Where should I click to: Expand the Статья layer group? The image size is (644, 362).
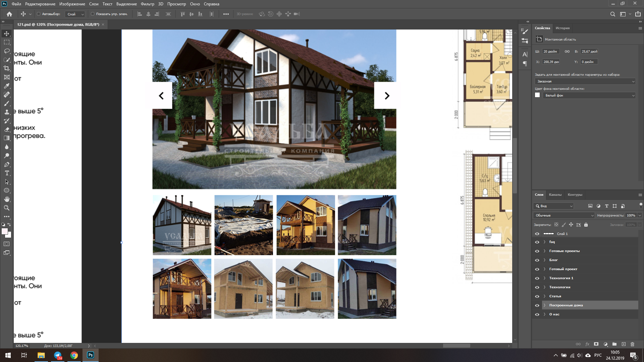pyautogui.click(x=544, y=296)
